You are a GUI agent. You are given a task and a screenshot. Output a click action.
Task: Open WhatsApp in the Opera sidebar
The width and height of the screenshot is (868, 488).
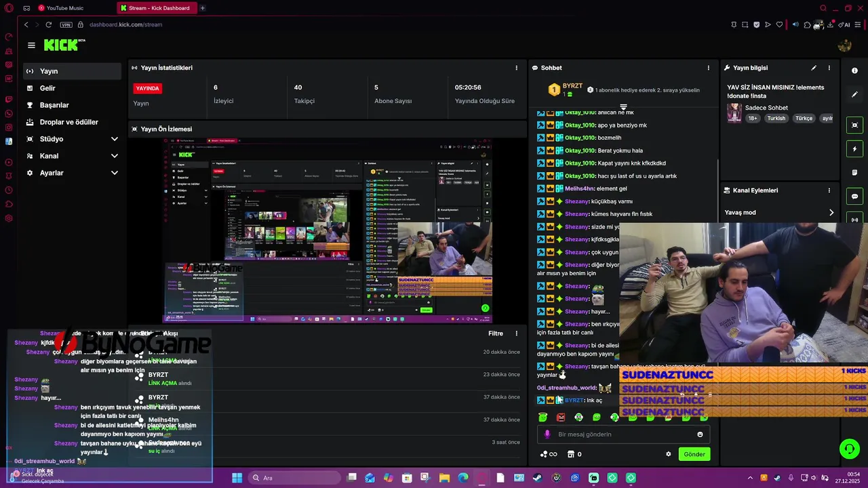(x=9, y=113)
